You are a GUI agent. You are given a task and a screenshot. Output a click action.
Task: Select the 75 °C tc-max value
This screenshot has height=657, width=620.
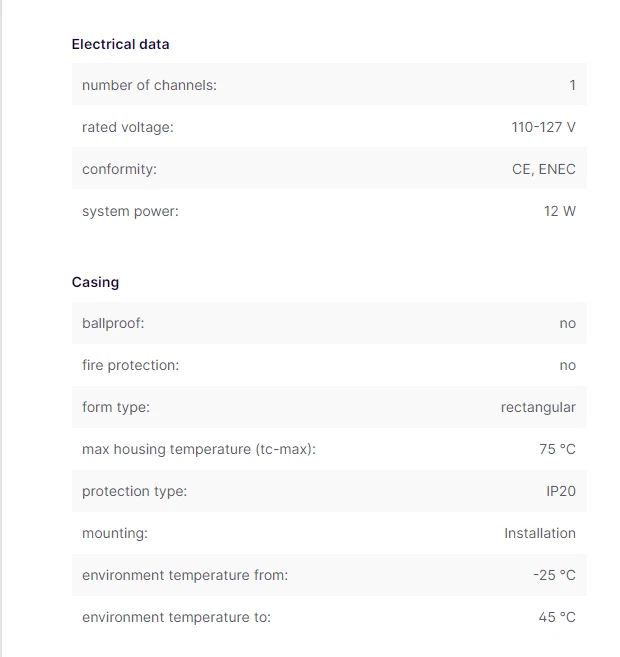tap(557, 449)
